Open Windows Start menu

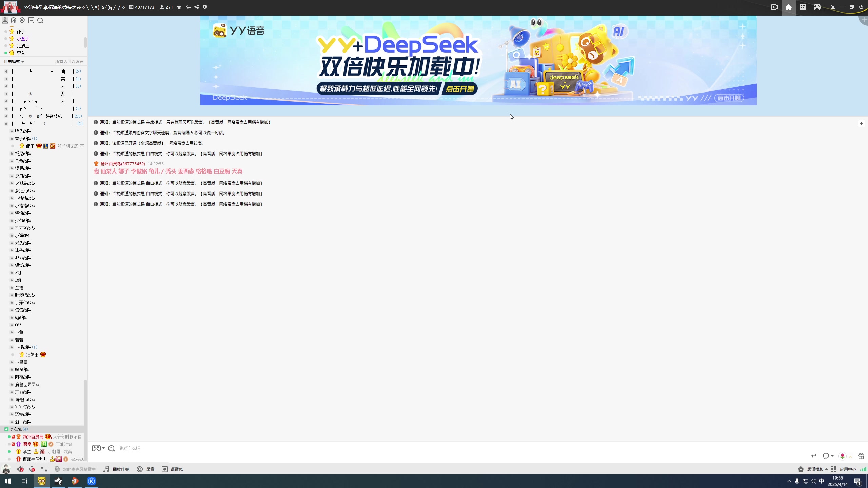8,481
